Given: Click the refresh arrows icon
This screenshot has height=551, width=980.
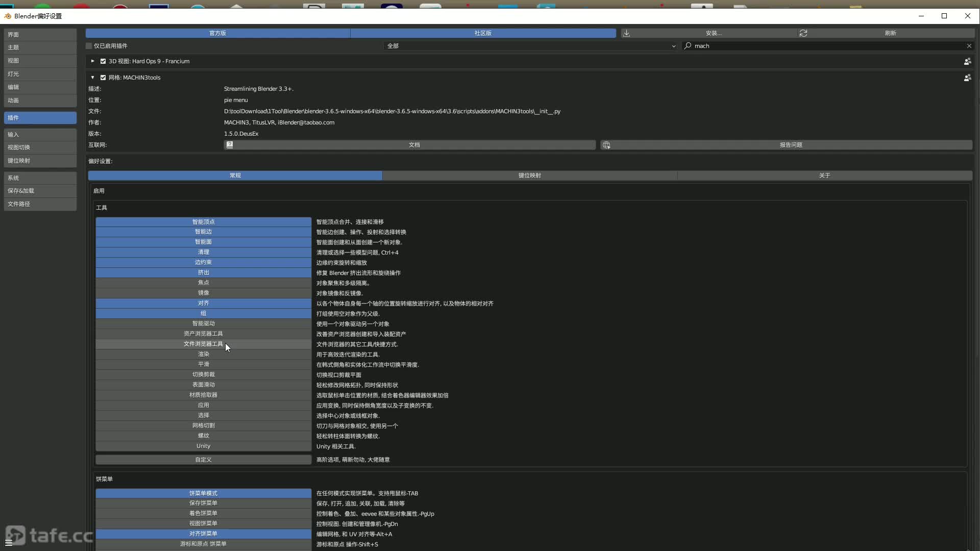Looking at the screenshot, I should (x=803, y=33).
